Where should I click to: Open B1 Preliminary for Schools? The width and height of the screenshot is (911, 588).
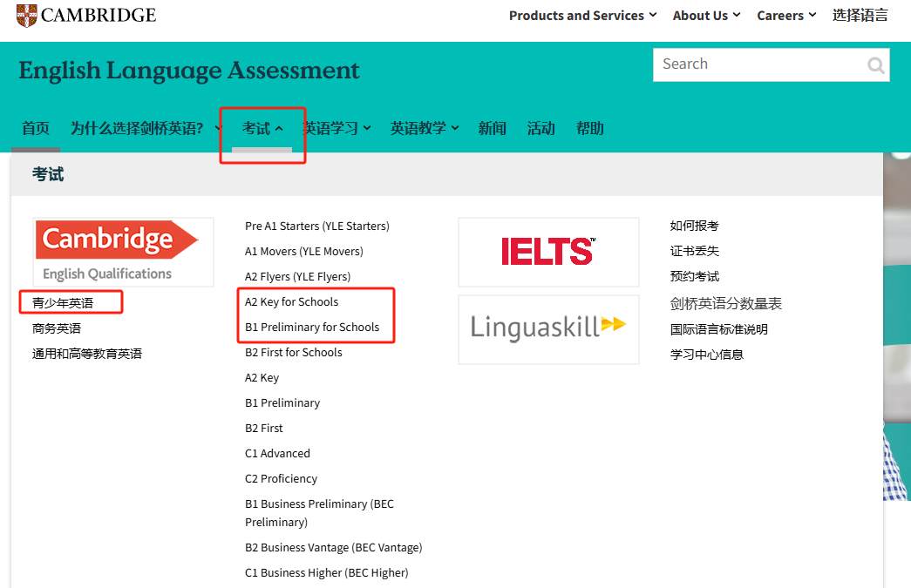pos(312,327)
